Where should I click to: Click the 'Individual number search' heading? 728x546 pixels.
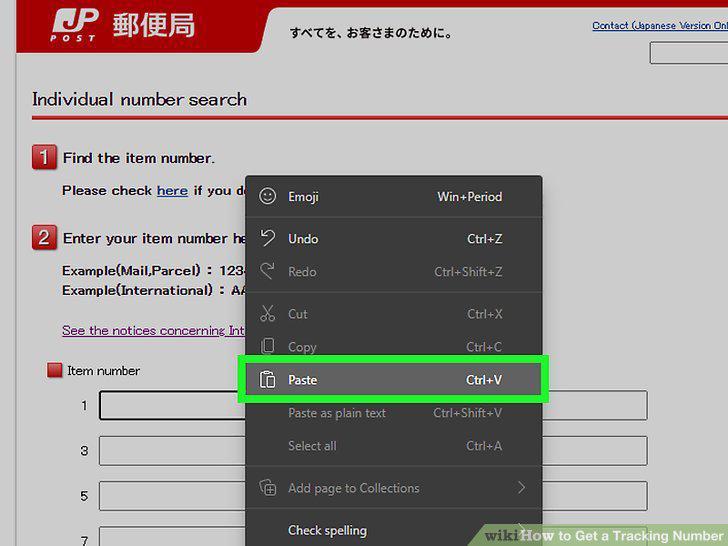click(x=139, y=100)
